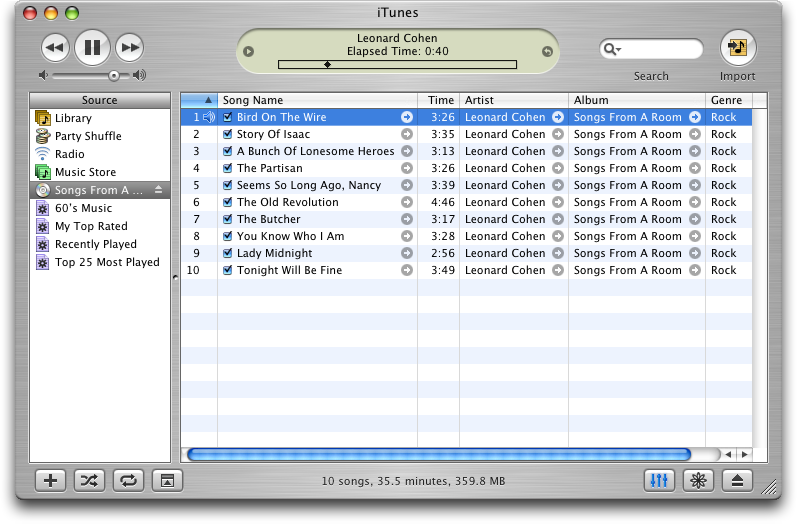Sort by Album column header
The width and height of the screenshot is (797, 524).
[637, 100]
